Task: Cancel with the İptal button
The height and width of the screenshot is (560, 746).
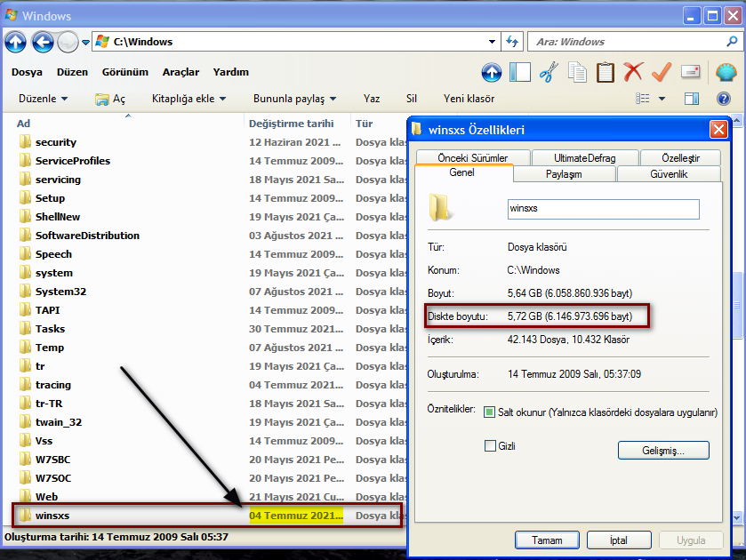Action: tap(619, 540)
